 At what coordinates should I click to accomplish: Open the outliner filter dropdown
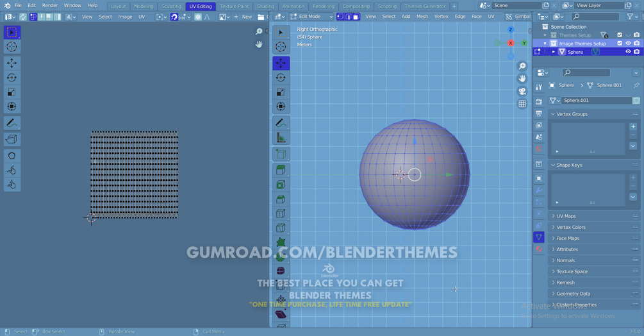point(632,17)
